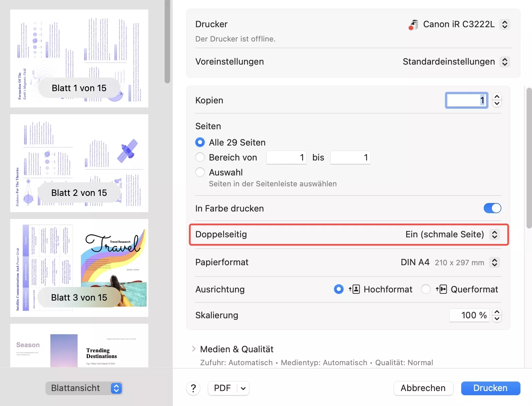This screenshot has width=532, height=406.
Task: Open the Papierformat dropdown
Action: 495,263
